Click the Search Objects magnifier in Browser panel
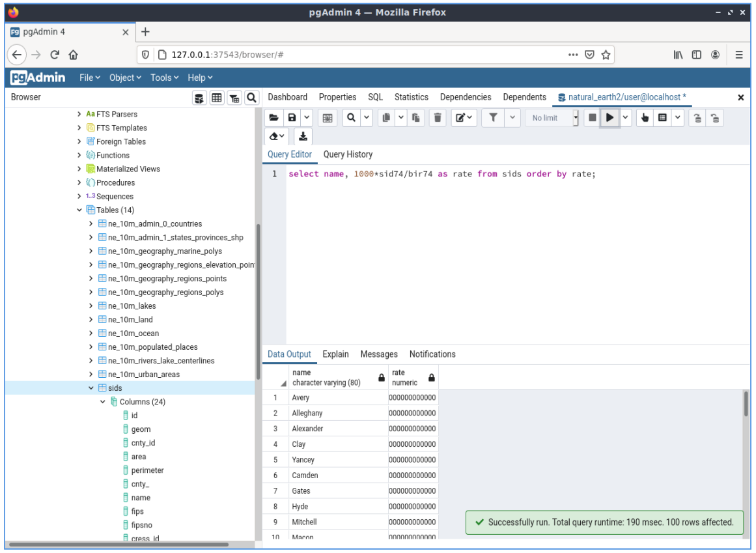The width and height of the screenshot is (756, 553). tap(252, 98)
